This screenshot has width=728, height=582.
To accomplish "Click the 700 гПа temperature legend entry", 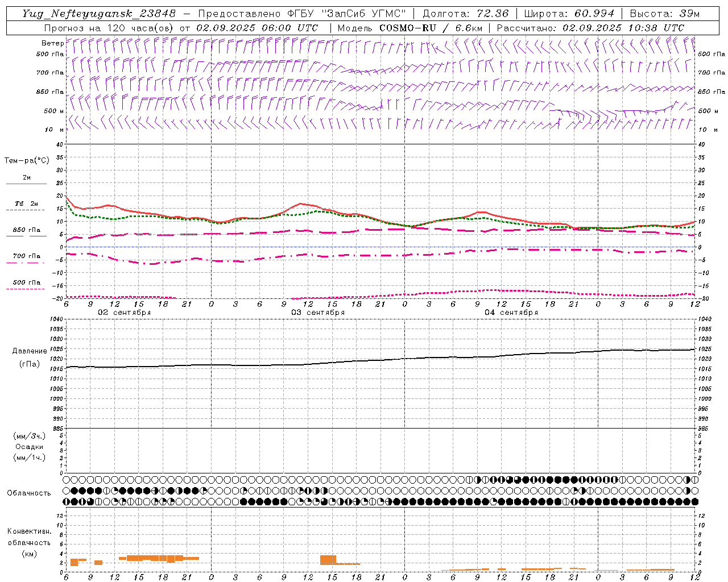I will 27,256.
